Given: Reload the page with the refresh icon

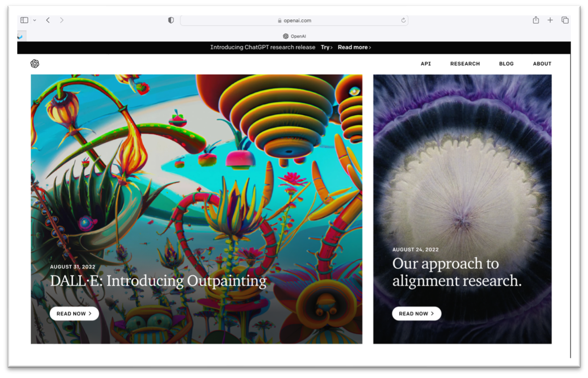Looking at the screenshot, I should pyautogui.click(x=403, y=20).
